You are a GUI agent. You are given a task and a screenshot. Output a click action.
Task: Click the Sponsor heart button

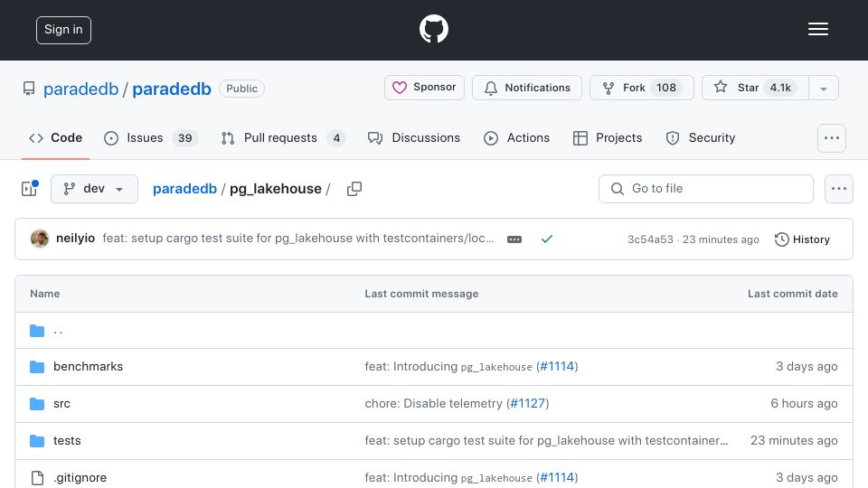tap(424, 88)
